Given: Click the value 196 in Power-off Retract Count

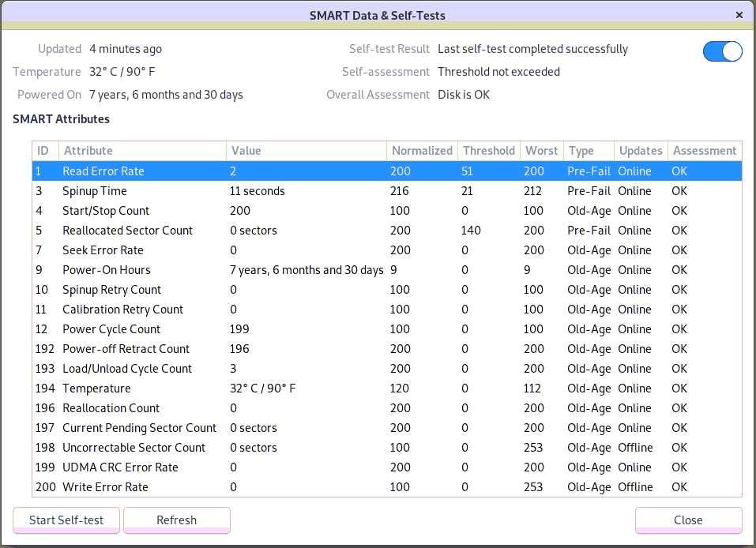Looking at the screenshot, I should tap(239, 349).
